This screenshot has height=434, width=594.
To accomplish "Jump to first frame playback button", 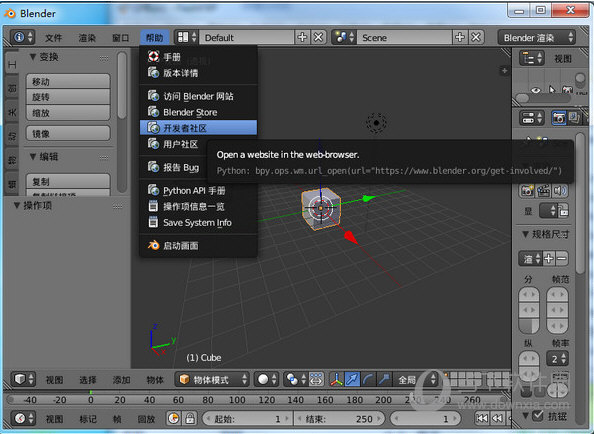I will 482,418.
